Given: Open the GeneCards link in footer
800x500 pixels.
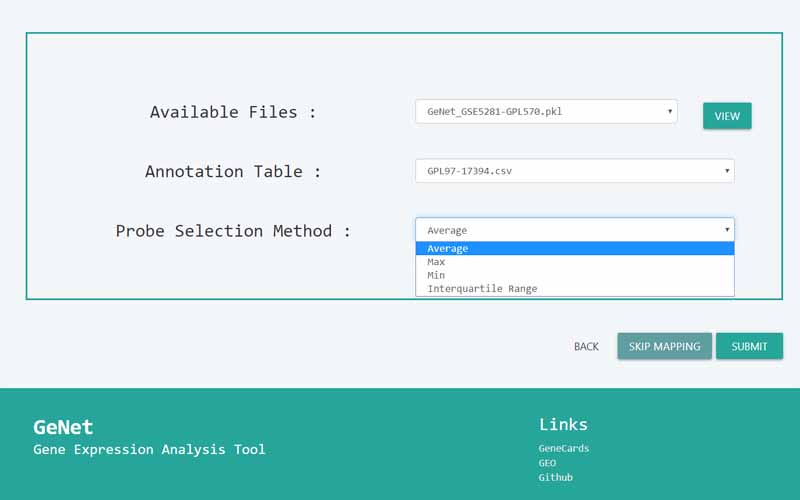Looking at the screenshot, I should (563, 448).
